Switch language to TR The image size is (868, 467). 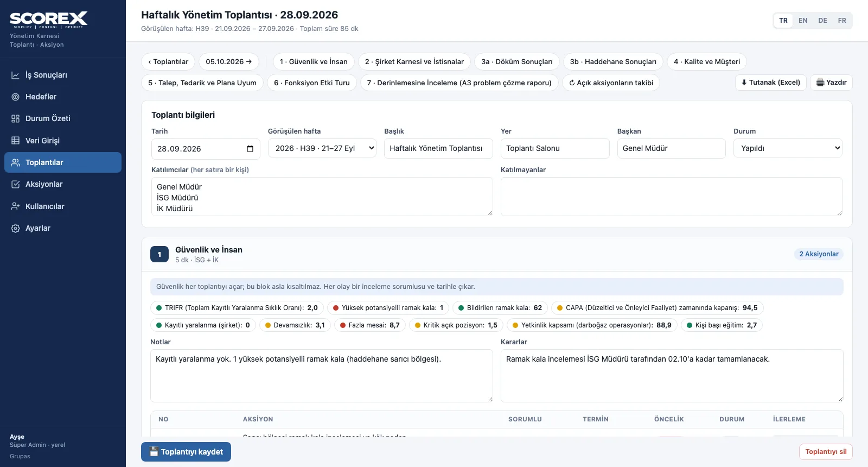(783, 21)
